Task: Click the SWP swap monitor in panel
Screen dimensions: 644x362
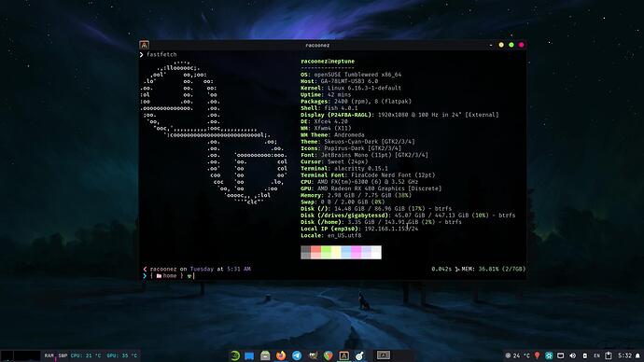Action: [x=63, y=355]
